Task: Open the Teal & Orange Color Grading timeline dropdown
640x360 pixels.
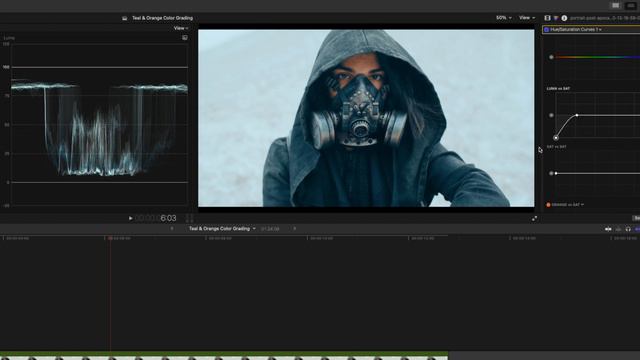Action: pyautogui.click(x=222, y=229)
